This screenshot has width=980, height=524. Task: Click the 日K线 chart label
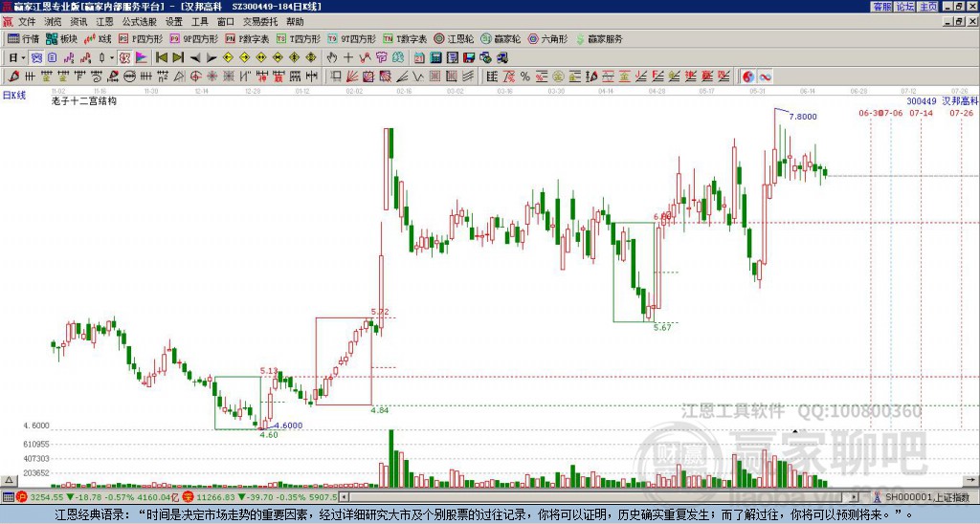coord(14,96)
